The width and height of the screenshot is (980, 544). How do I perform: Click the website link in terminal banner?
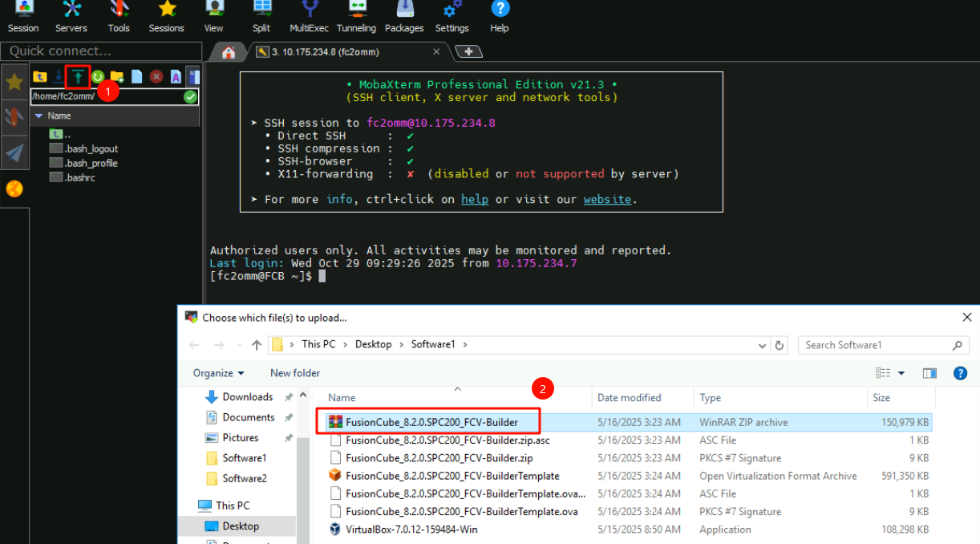pyautogui.click(x=607, y=199)
